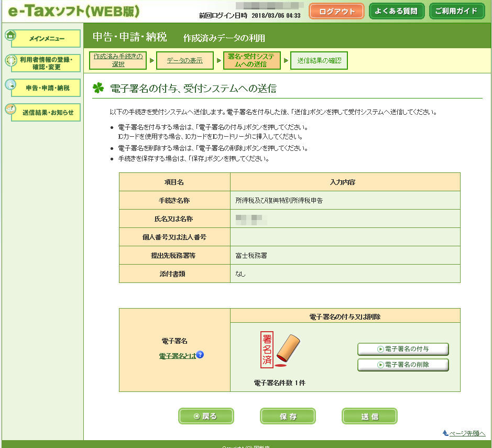492x448 pixels.
Task: Open ご利用ガイド
Action: pos(457,12)
